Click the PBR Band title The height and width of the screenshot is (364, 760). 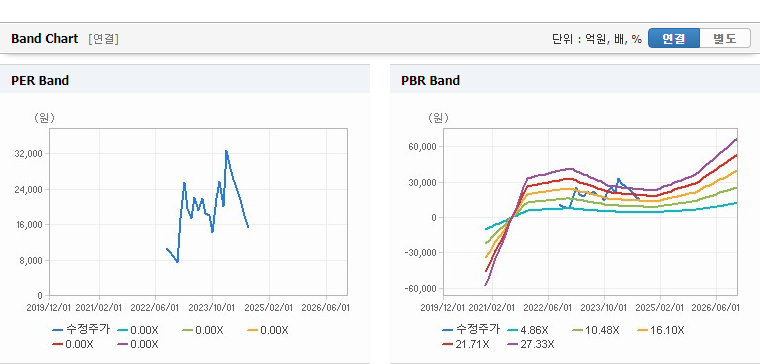point(430,80)
